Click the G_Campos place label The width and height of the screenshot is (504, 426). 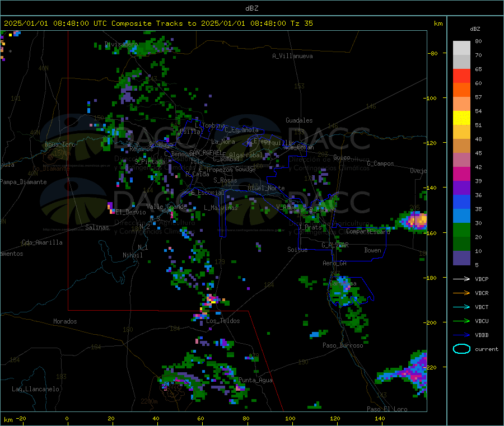pos(380,163)
